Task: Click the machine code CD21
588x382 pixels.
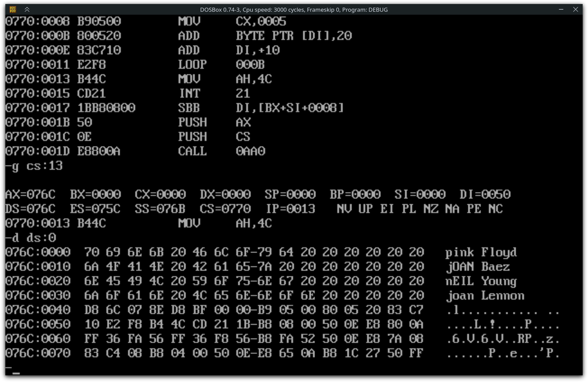Action: coord(92,93)
